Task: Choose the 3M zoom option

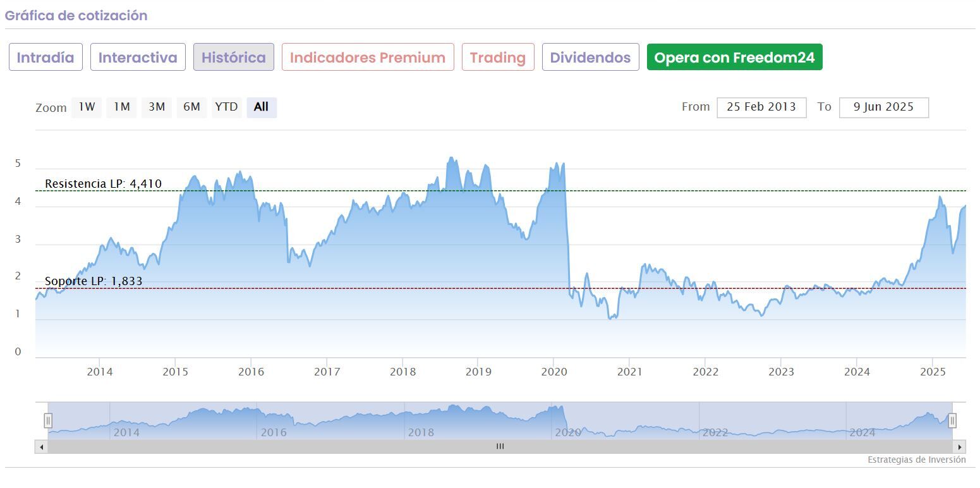Action: point(157,107)
